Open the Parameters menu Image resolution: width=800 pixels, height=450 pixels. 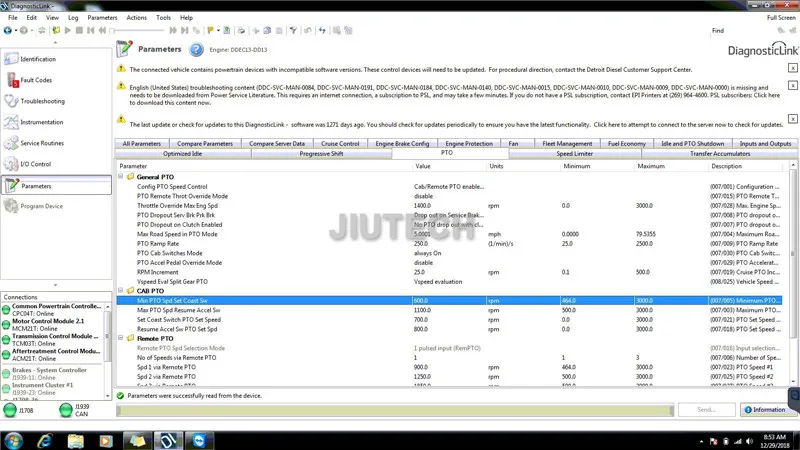(x=102, y=17)
